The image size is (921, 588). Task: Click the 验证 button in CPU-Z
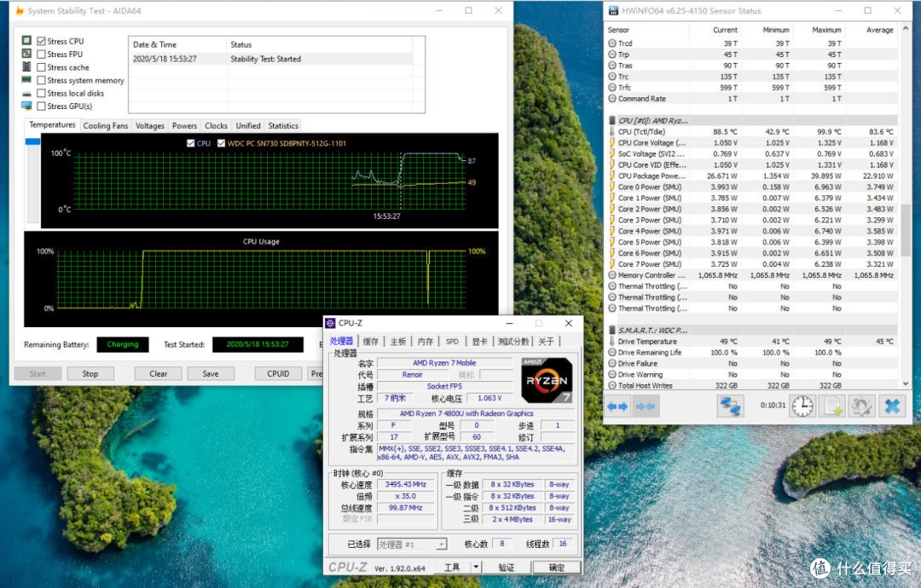coord(507,567)
